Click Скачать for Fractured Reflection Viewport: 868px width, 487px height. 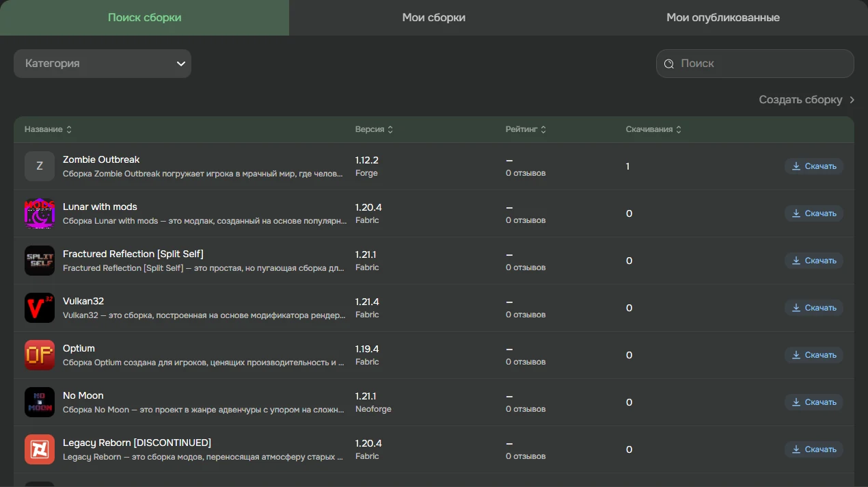click(x=814, y=261)
